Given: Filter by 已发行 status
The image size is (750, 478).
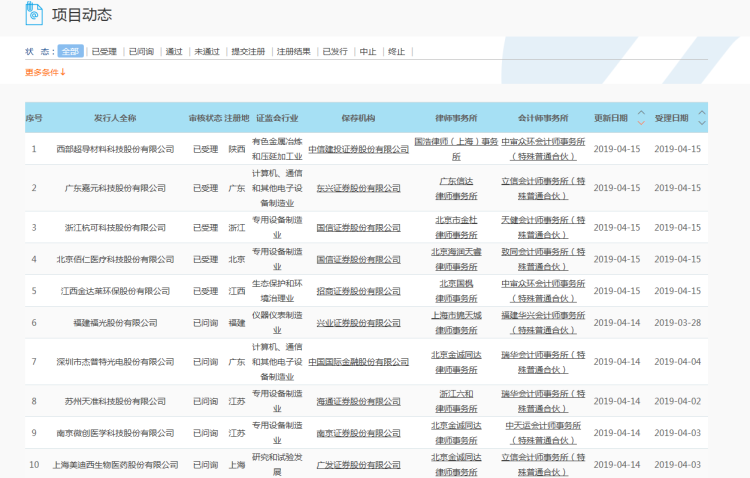Looking at the screenshot, I should click(x=335, y=52).
